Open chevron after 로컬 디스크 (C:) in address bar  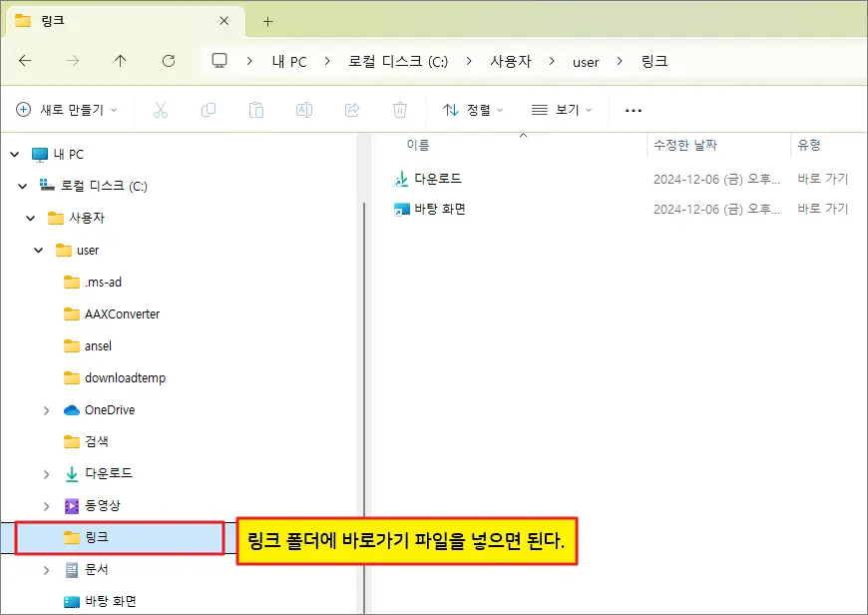pos(469,61)
